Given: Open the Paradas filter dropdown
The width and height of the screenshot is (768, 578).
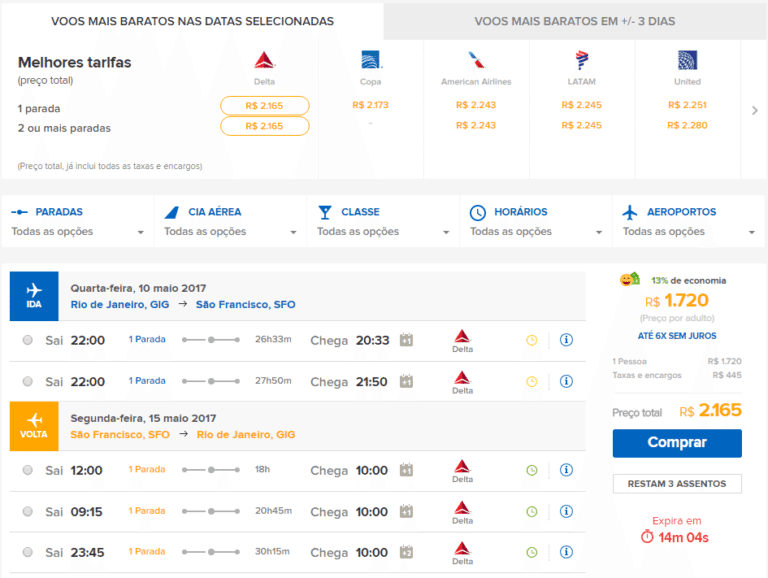Looking at the screenshot, I should click(77, 222).
